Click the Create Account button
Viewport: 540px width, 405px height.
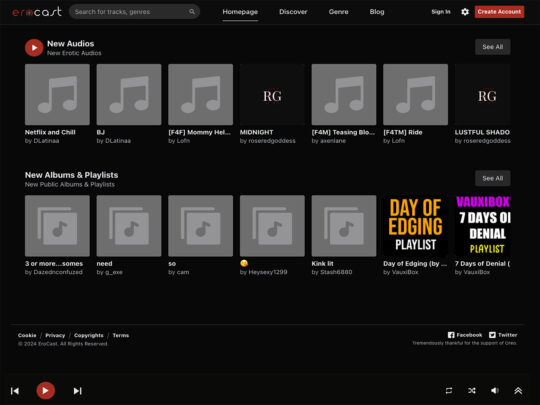tap(499, 12)
